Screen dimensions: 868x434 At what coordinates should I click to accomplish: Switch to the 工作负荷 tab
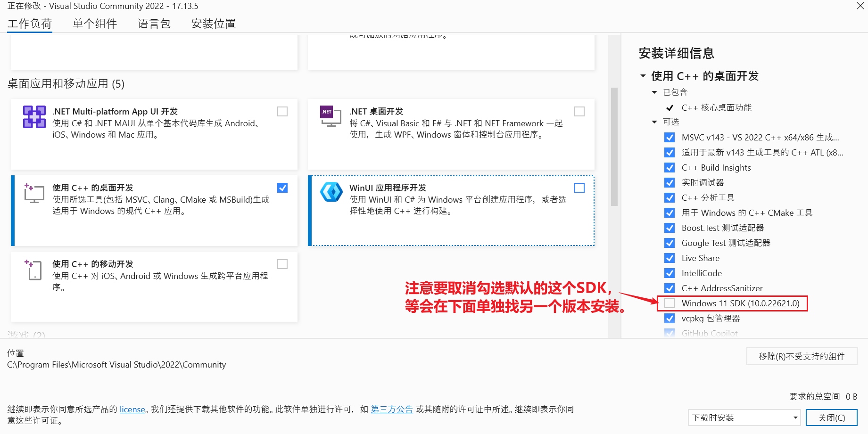[30, 24]
